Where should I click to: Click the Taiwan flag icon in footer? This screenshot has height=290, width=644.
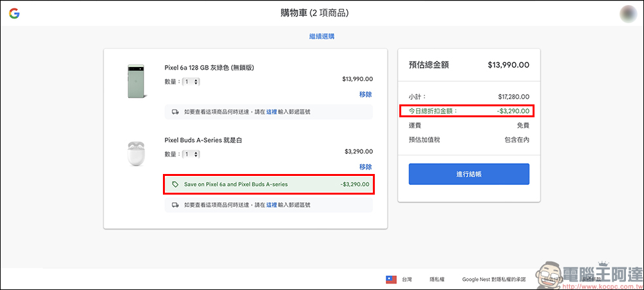[391, 280]
